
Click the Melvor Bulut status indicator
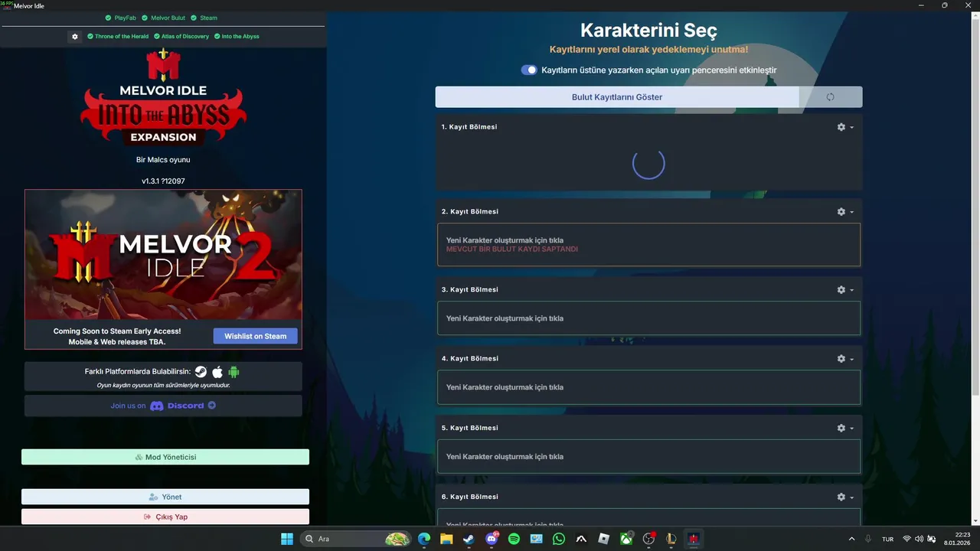(x=163, y=18)
